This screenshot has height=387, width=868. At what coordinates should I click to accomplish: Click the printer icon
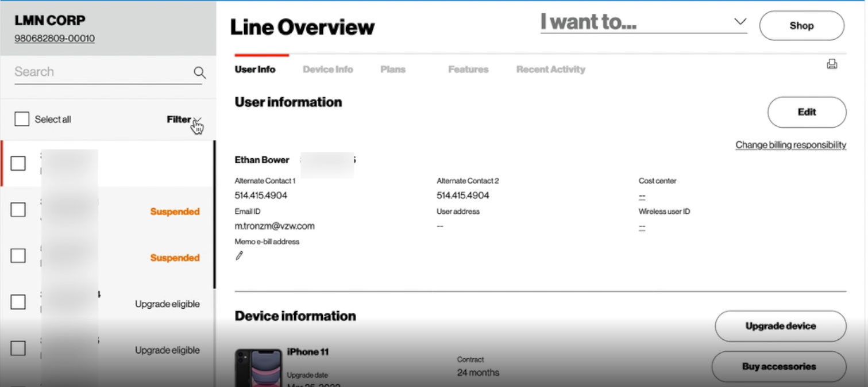[x=831, y=64]
